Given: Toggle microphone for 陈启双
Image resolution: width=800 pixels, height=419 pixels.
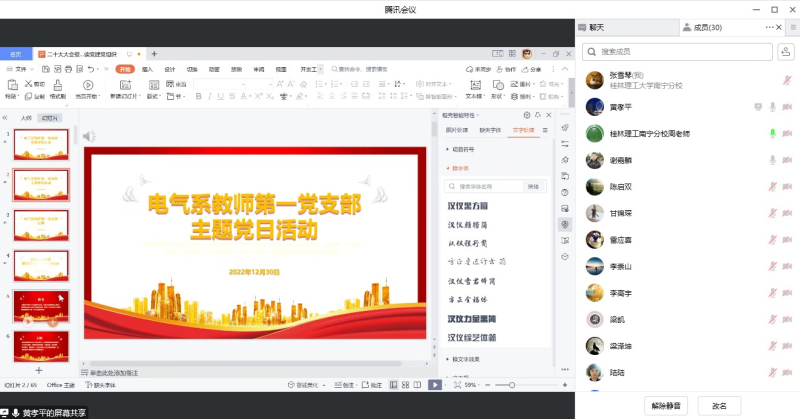Looking at the screenshot, I should pyautogui.click(x=772, y=187).
